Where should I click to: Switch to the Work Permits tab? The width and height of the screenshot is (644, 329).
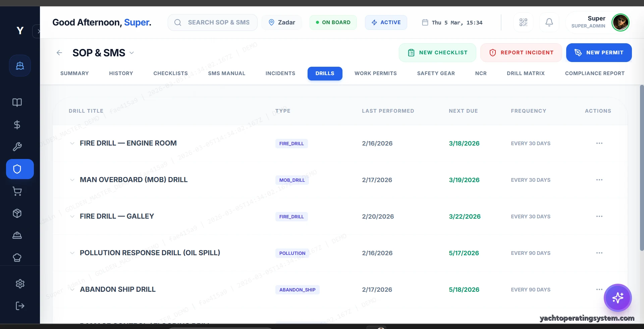375,73
